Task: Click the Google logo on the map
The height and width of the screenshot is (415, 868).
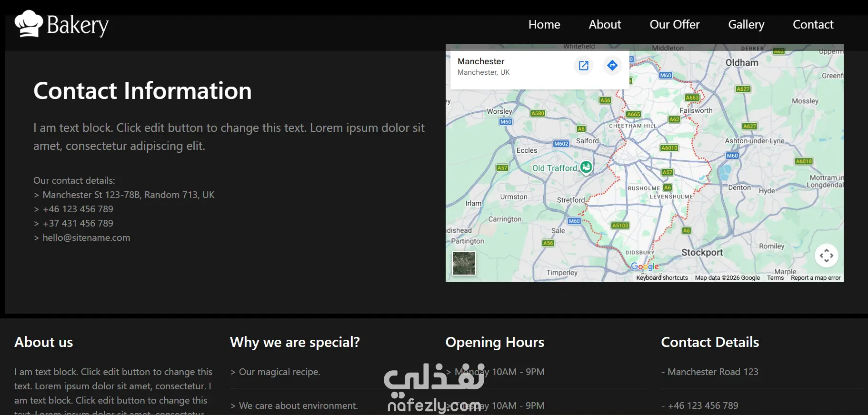Action: (x=645, y=267)
